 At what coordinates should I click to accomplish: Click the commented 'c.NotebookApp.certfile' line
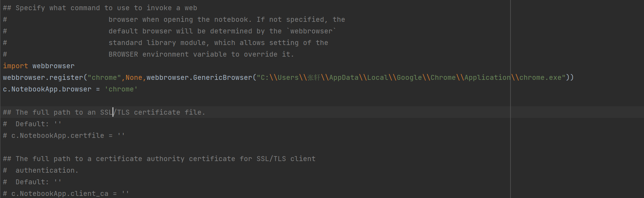(x=64, y=135)
